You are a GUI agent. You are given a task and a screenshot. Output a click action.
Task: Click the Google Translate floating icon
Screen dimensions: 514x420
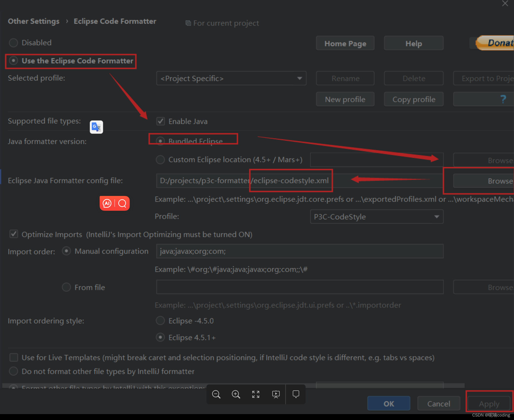point(96,127)
